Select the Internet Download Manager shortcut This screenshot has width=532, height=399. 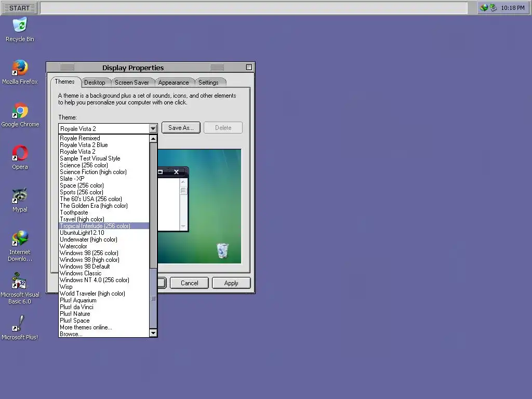(x=20, y=246)
